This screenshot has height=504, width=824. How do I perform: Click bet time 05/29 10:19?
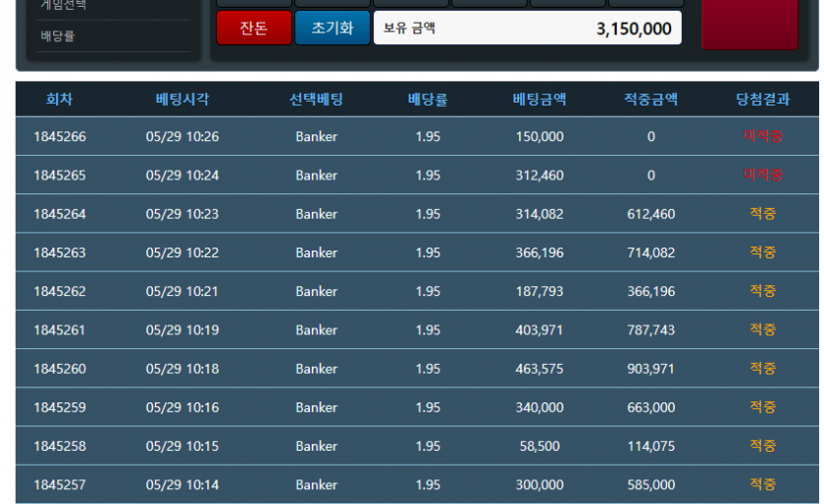(x=183, y=330)
